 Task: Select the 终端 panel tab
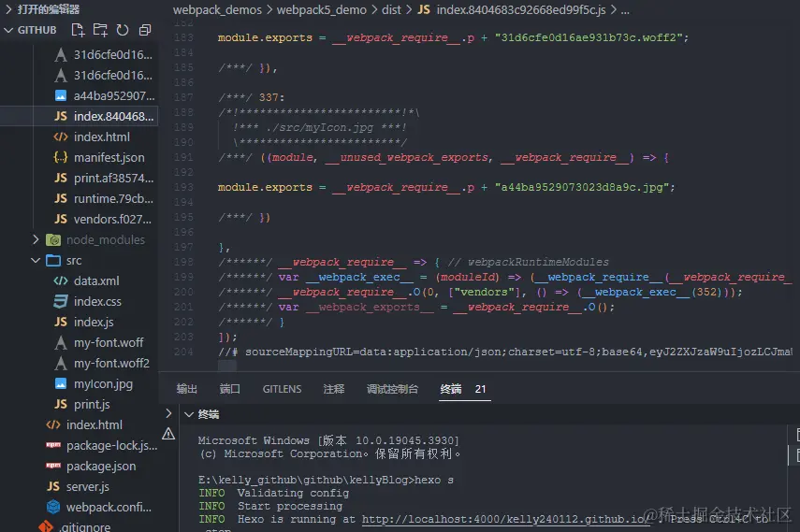pos(451,389)
